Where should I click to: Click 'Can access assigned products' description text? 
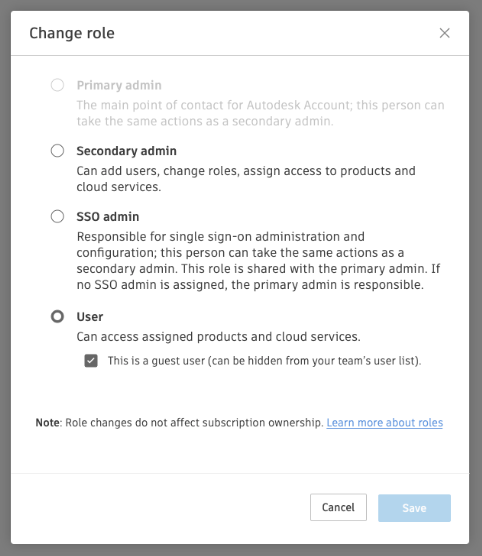click(x=218, y=337)
